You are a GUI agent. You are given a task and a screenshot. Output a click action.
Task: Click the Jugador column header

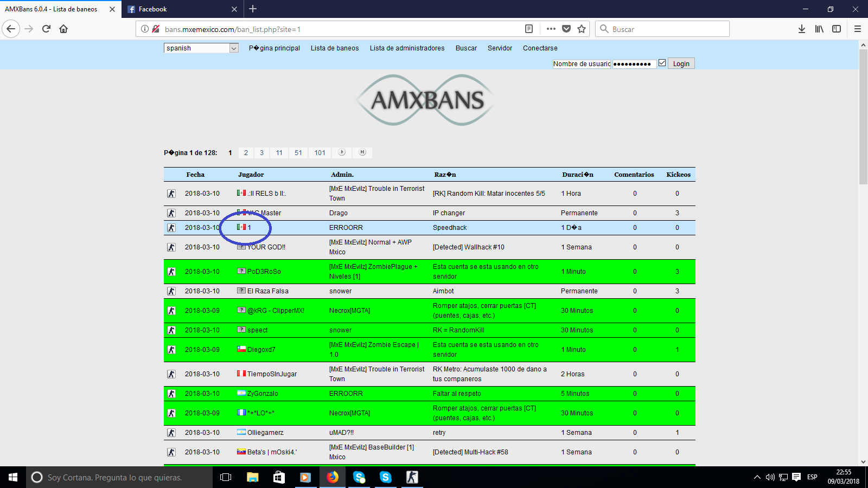pyautogui.click(x=251, y=175)
